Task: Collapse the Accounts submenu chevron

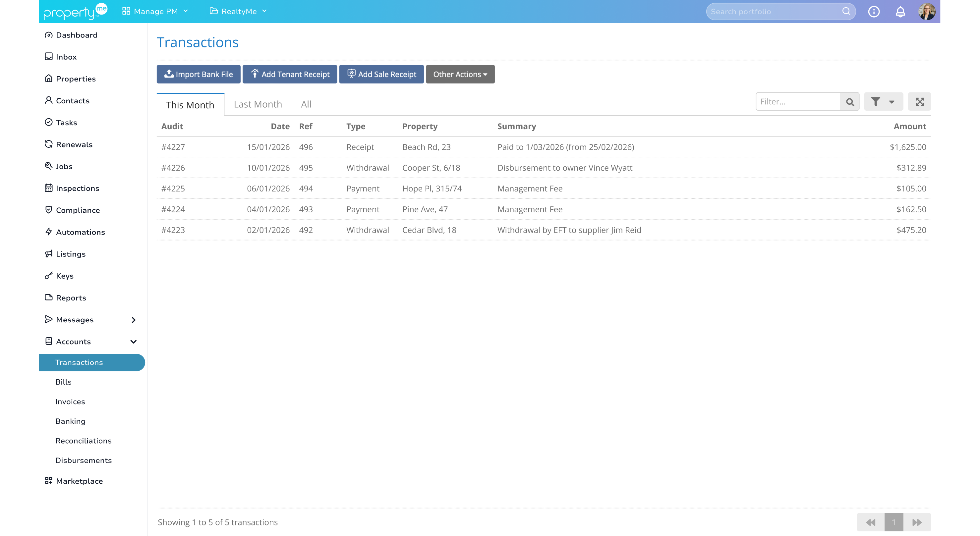Action: pyautogui.click(x=133, y=341)
